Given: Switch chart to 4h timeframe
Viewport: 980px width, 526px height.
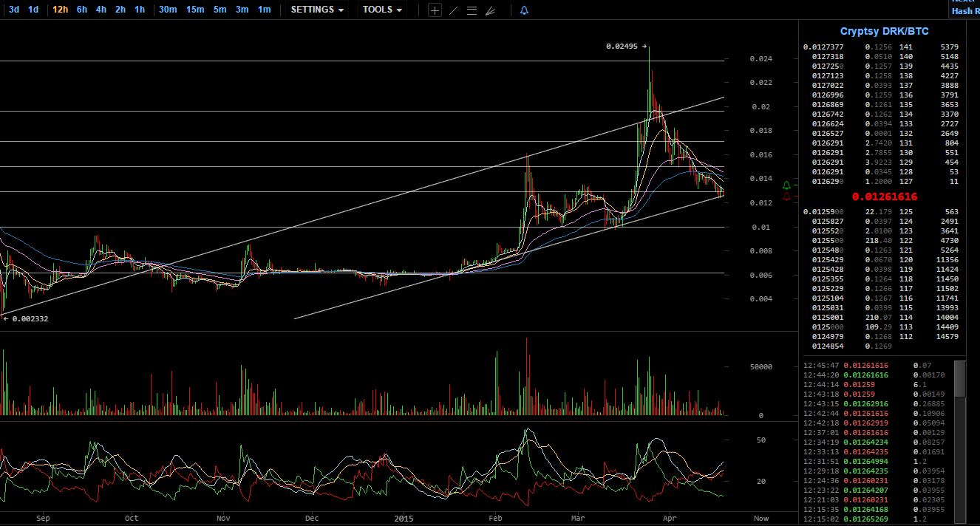Looking at the screenshot, I should pyautogui.click(x=101, y=10).
